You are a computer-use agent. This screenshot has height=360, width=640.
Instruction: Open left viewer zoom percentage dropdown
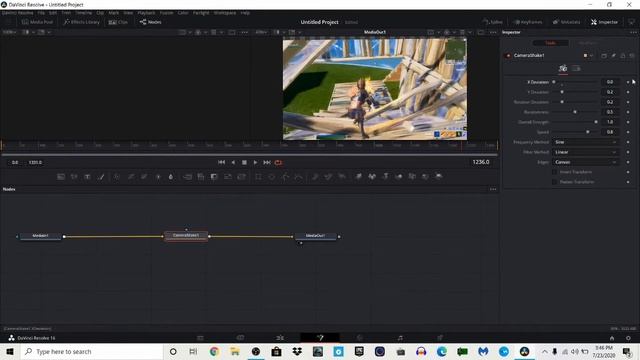tap(10, 32)
